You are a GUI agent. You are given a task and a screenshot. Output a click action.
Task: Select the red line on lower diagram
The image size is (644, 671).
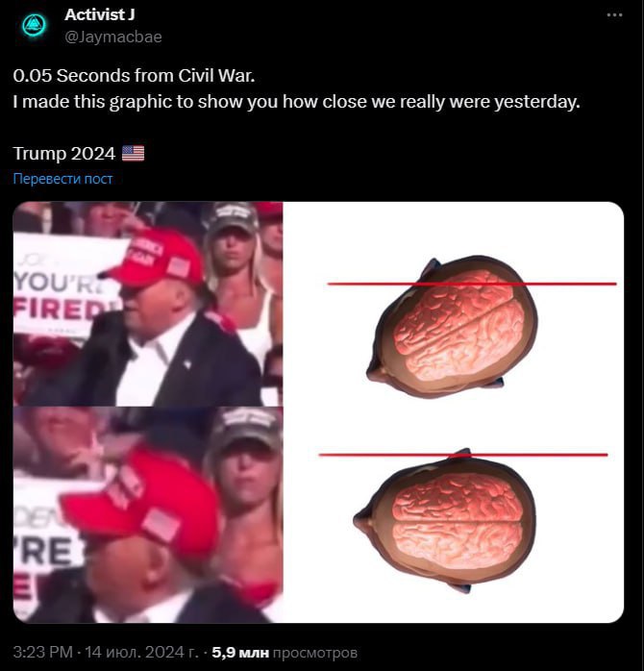(x=463, y=455)
